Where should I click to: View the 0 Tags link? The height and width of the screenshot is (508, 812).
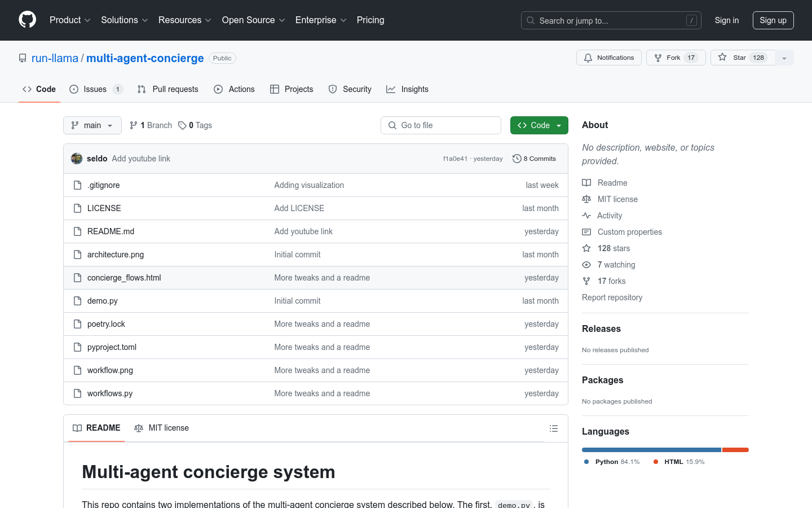tap(195, 125)
